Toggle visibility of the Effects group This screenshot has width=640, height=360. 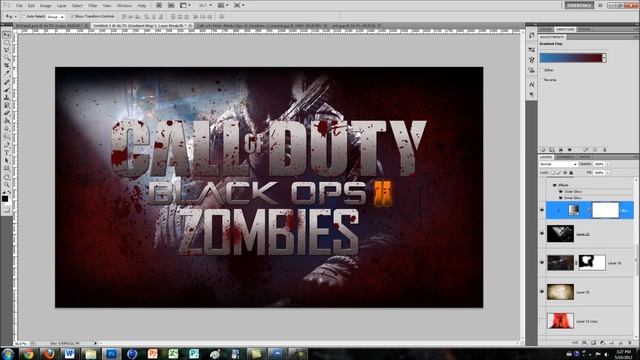click(555, 185)
